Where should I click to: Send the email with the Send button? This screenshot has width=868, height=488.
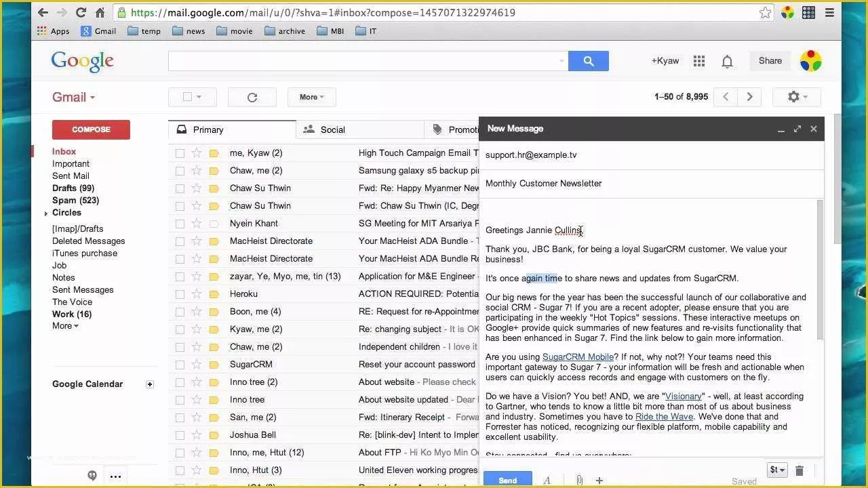pyautogui.click(x=507, y=480)
